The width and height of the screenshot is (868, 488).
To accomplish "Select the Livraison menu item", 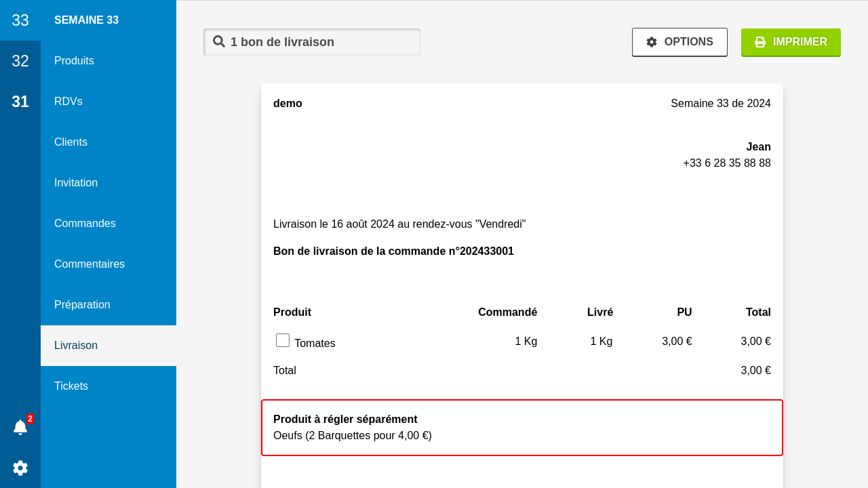I will (x=76, y=346).
